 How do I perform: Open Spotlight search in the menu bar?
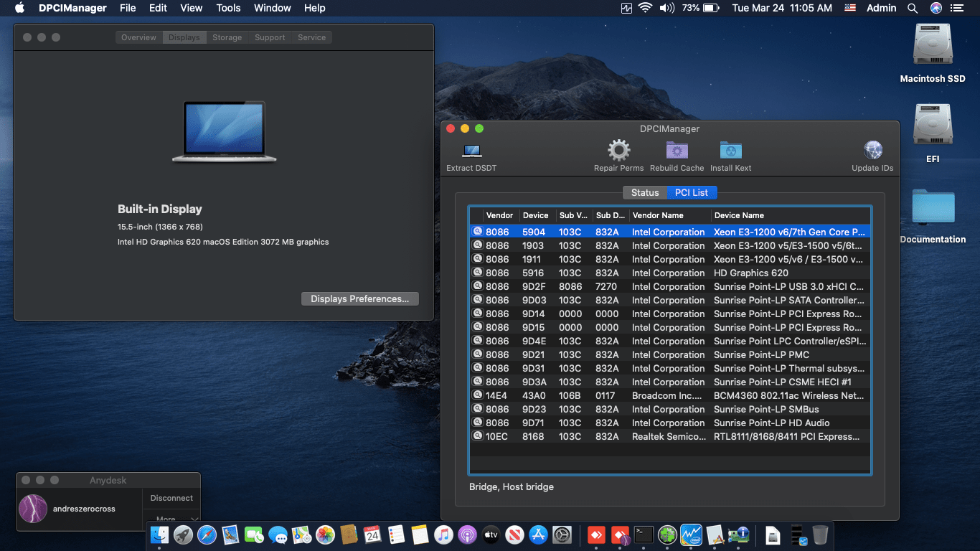913,8
